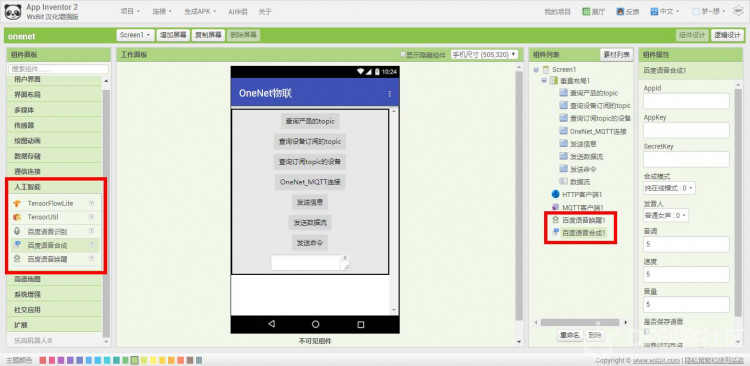Expand 用户界面 palette category
Viewport: 750px width, 366px height.
coord(55,79)
